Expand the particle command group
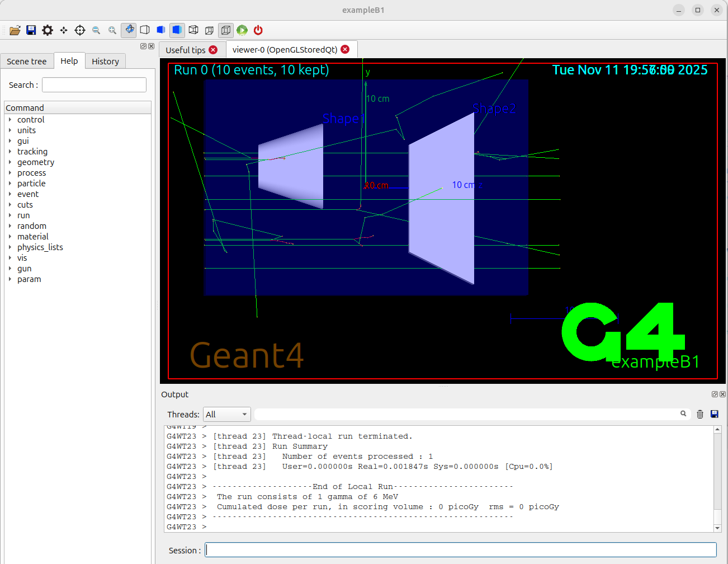This screenshot has width=728, height=564. click(10, 184)
